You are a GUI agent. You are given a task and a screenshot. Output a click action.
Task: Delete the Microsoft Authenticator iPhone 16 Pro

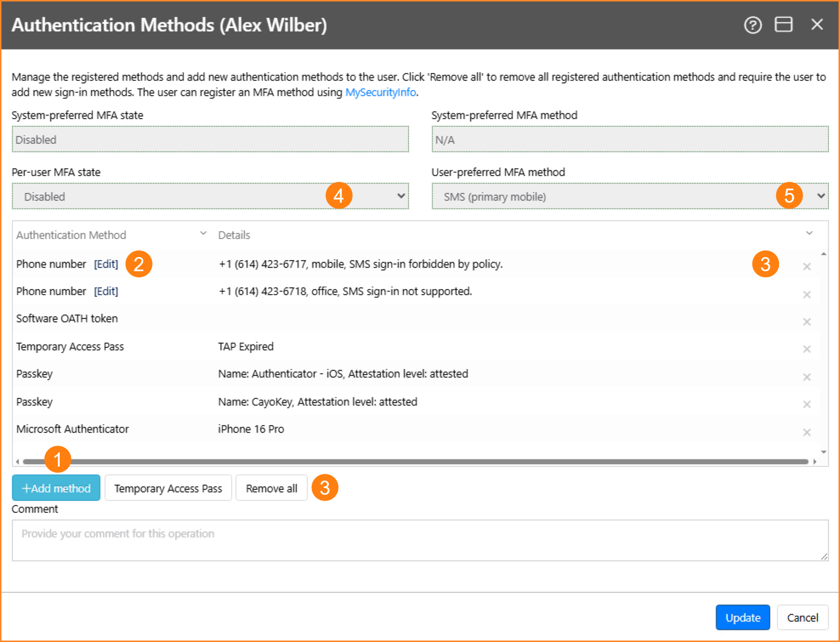(806, 433)
